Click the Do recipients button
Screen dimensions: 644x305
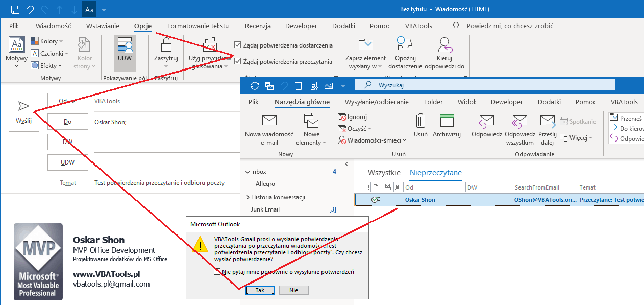tap(67, 122)
